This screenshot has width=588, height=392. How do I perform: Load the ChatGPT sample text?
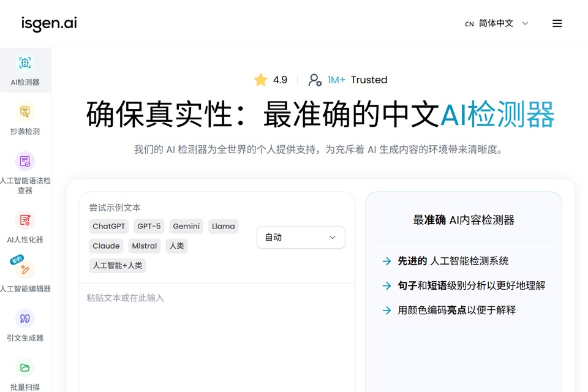(x=109, y=226)
